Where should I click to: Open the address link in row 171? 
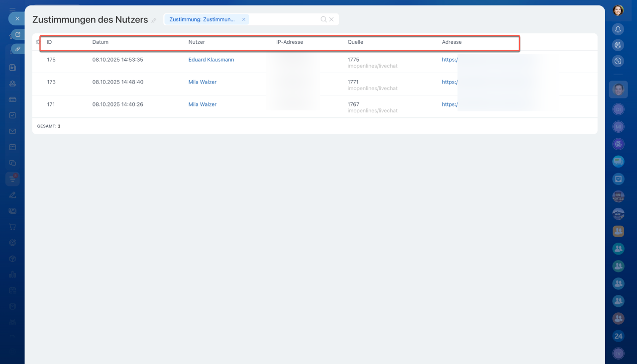(x=449, y=104)
